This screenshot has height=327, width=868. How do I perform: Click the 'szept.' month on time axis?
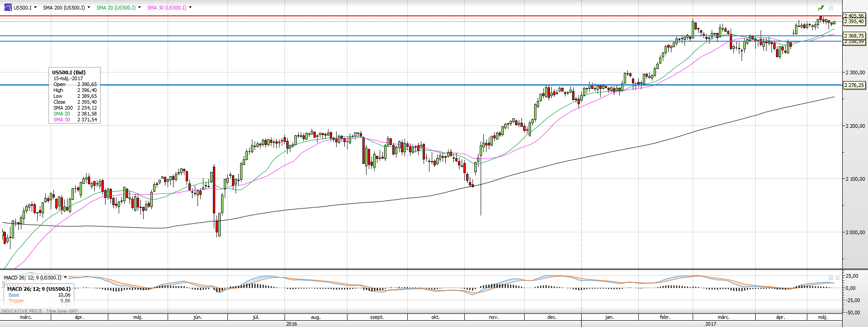(377, 317)
